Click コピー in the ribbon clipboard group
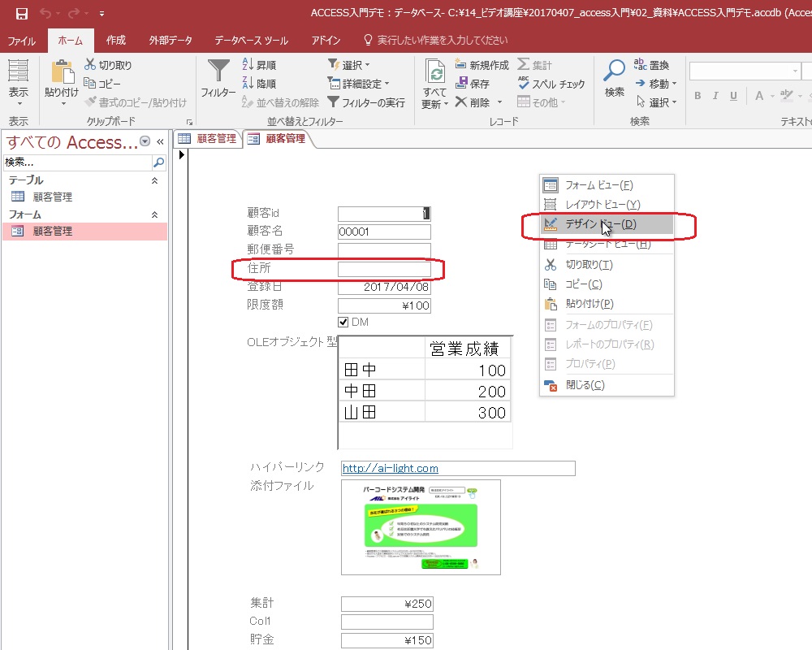812x650 pixels. pyautogui.click(x=102, y=84)
